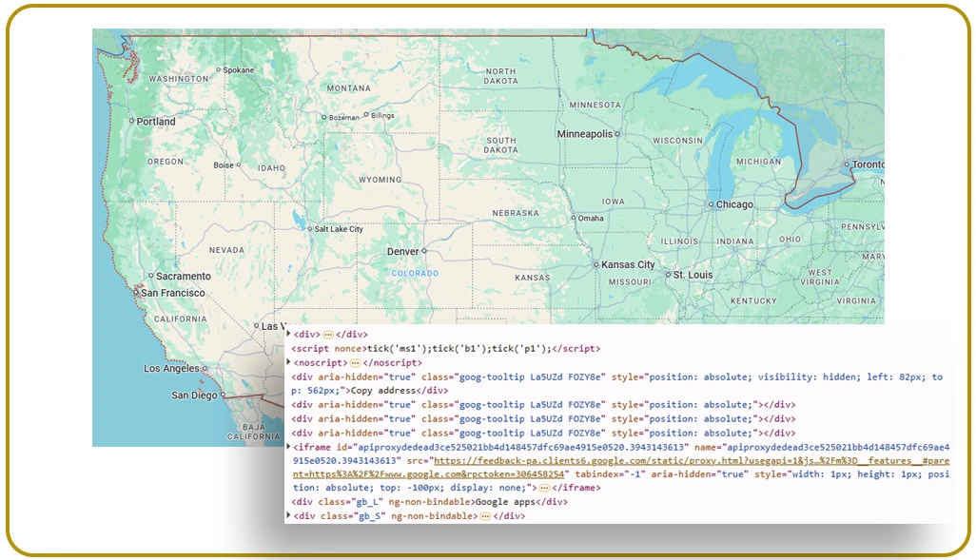Select the Google apps div line
This screenshot has height=560, width=976.
(430, 502)
